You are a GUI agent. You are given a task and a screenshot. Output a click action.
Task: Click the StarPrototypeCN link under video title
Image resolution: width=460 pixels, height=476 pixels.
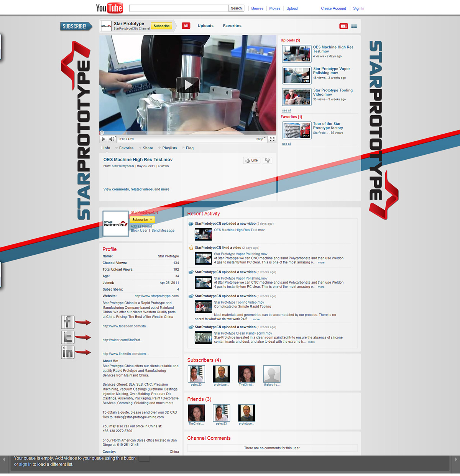[x=123, y=166]
